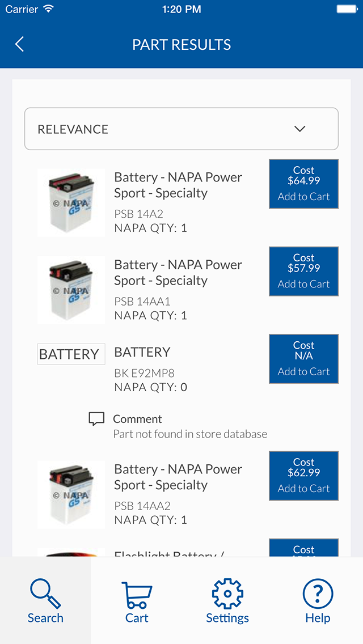Open the Search tab magnifier icon
Viewport: 363px width, 644px height.
tap(45, 594)
